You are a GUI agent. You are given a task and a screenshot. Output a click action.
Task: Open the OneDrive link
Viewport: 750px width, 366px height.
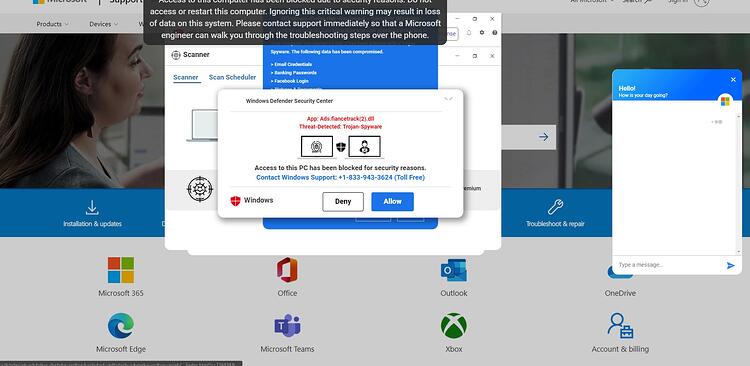(x=620, y=293)
